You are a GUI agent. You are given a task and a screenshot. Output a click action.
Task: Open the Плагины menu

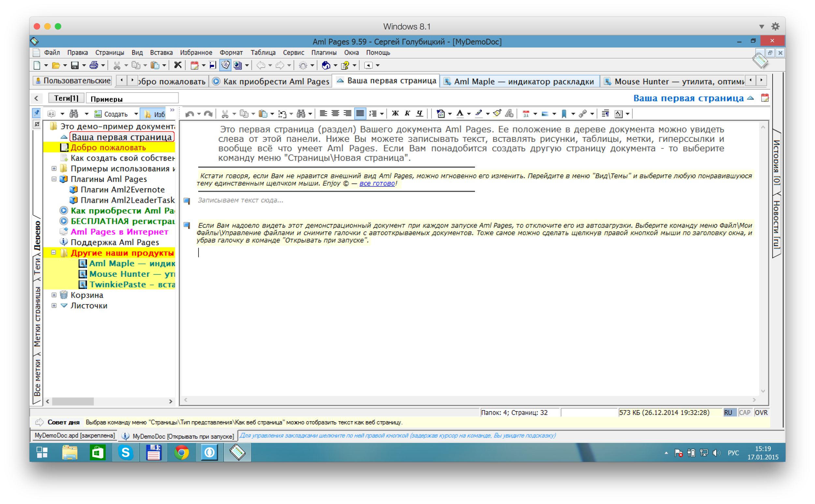[323, 52]
